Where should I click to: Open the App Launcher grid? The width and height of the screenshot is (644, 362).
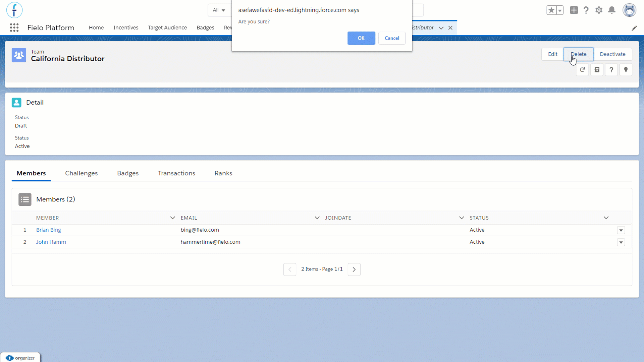point(14,27)
